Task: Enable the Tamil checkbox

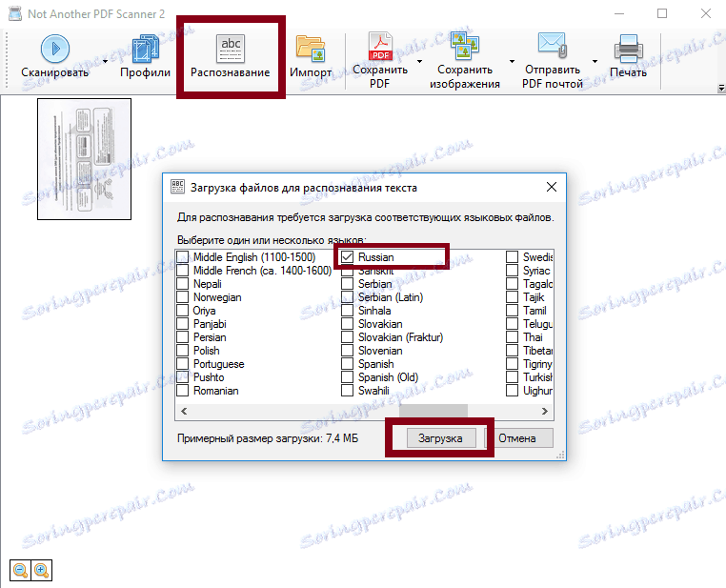Action: (512, 311)
